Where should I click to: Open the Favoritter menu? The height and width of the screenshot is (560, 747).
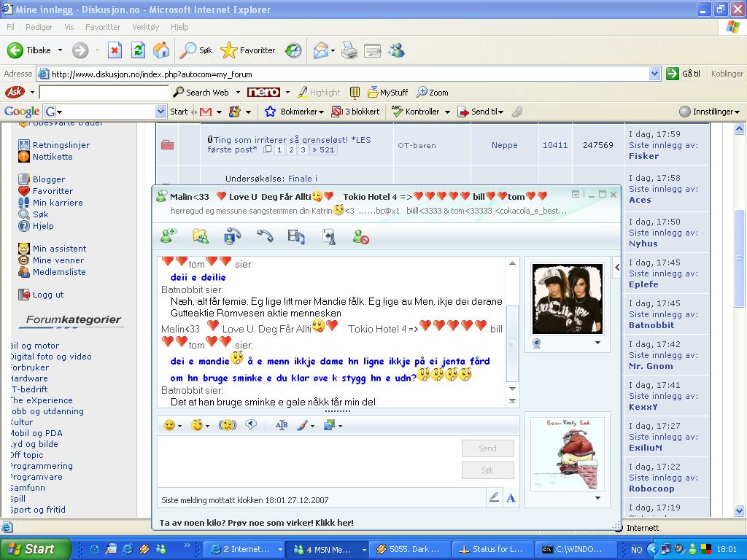click(102, 27)
